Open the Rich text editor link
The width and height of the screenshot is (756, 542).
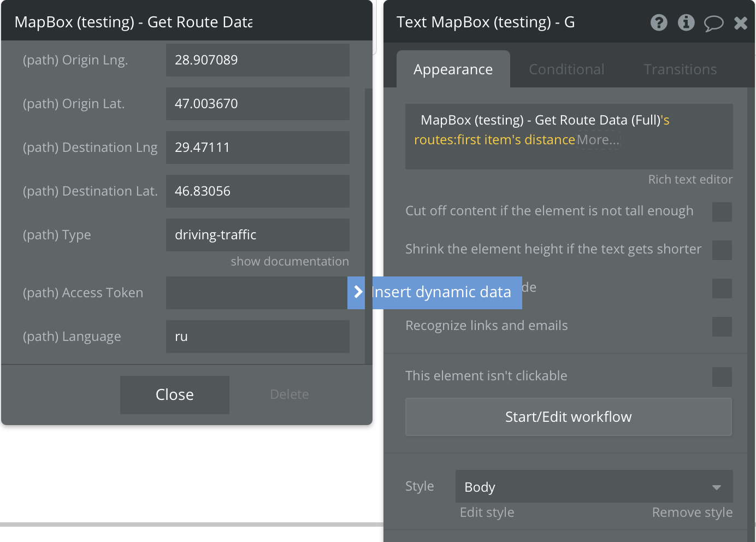click(690, 180)
